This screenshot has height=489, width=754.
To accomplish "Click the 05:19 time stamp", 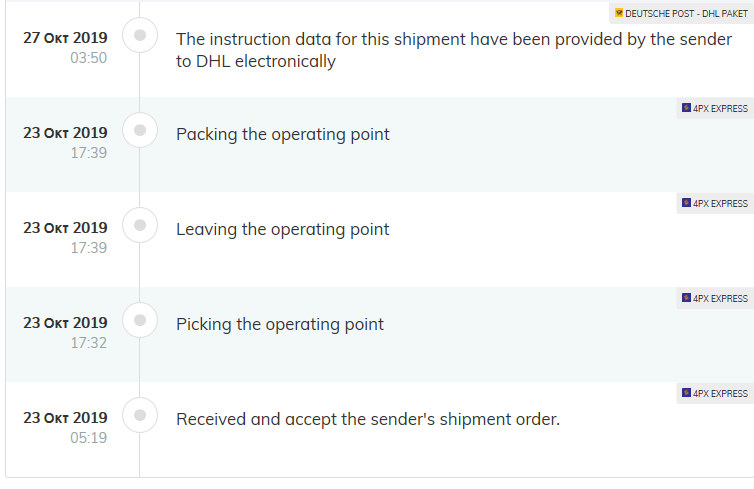I will 88,438.
